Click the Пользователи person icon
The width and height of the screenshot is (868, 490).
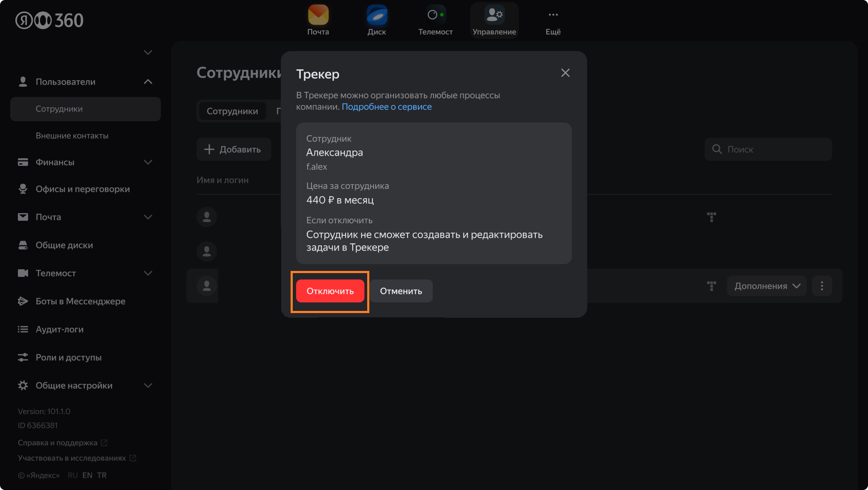[23, 82]
